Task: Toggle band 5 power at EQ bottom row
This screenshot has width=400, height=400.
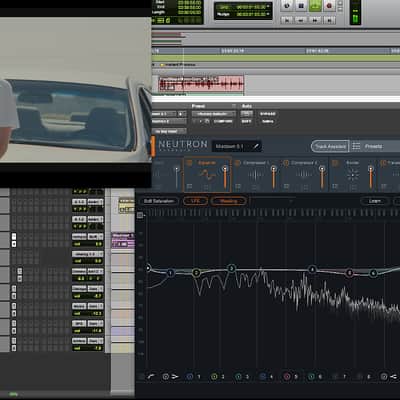Action: pos(287,377)
